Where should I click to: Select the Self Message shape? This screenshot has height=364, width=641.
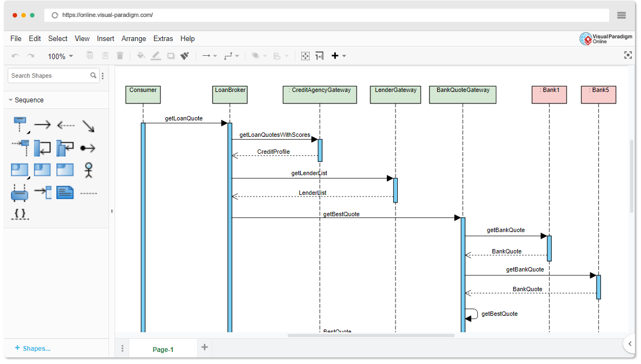point(43,147)
